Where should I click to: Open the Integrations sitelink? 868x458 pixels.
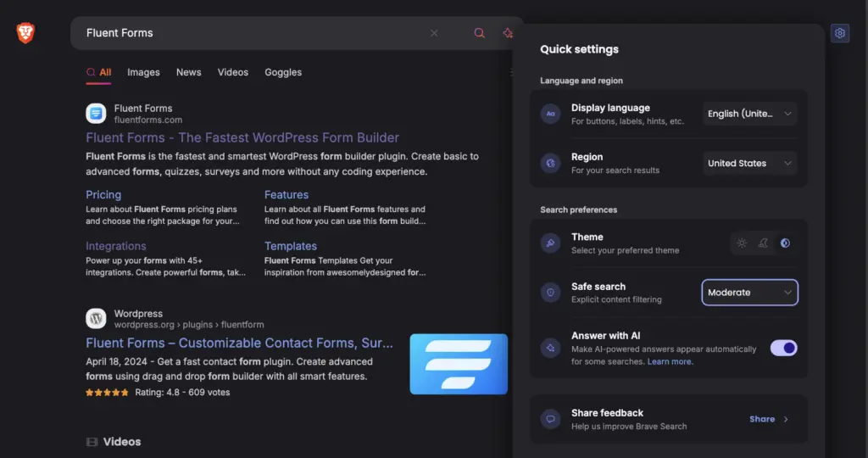click(x=115, y=246)
